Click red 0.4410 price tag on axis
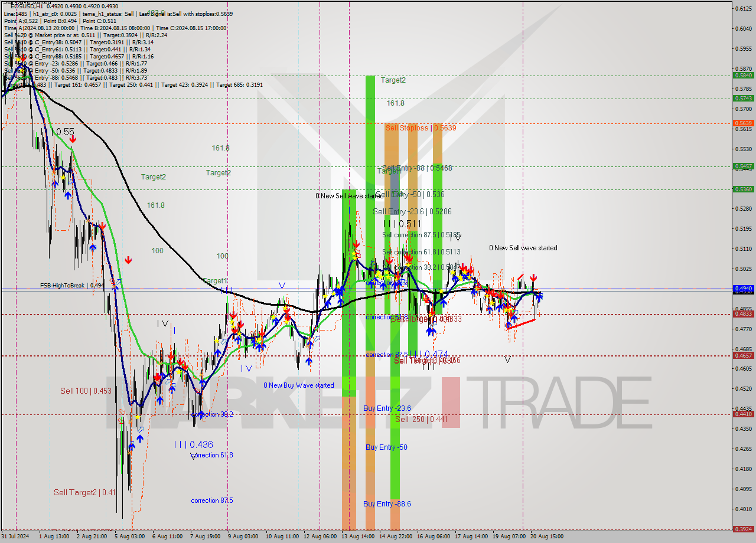Screen dimensions: 756x543 [x=743, y=414]
